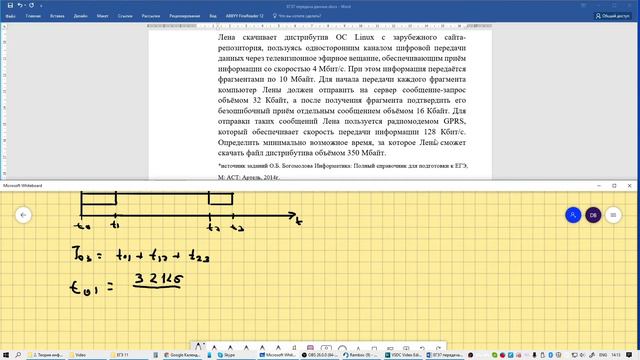Open the Макет ribbon tab
This screenshot has height=360, width=640.
coord(102,16)
